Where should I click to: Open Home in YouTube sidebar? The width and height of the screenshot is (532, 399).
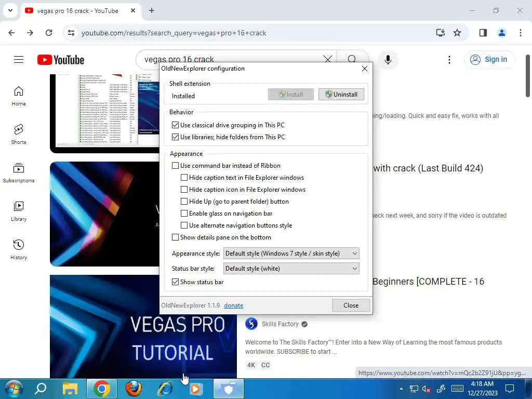19,96
